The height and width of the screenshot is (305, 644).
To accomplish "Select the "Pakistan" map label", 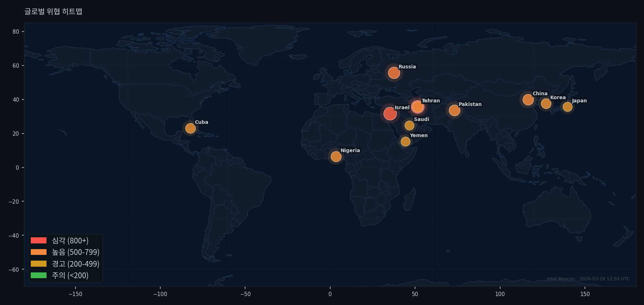I will (x=470, y=104).
